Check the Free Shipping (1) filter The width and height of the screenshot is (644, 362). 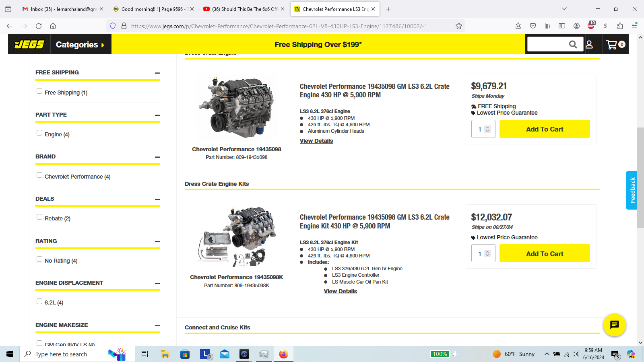[x=39, y=91]
